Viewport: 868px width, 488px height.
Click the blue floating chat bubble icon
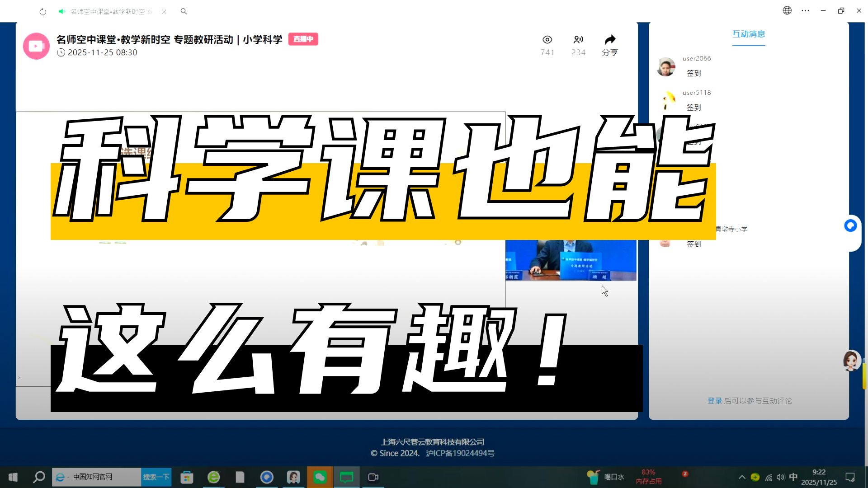click(850, 225)
